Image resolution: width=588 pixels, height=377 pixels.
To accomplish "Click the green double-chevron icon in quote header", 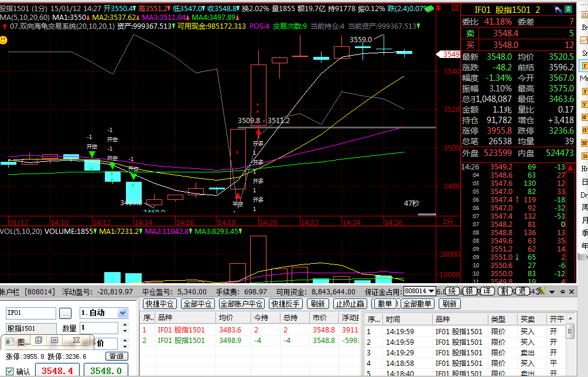I will pyautogui.click(x=568, y=10).
